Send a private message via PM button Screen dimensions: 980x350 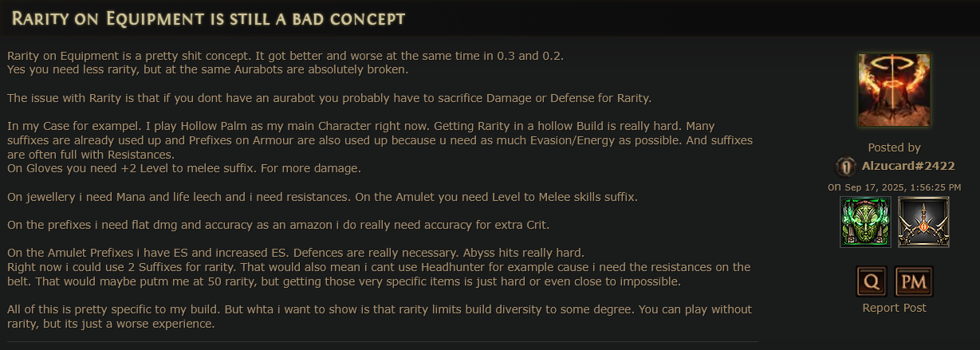[914, 281]
